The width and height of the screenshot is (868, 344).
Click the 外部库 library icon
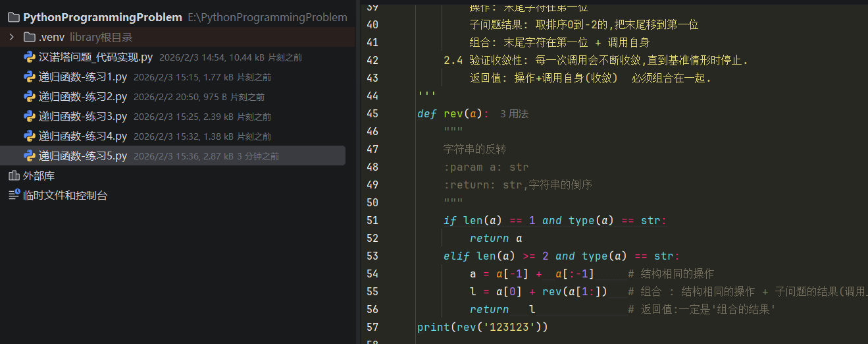coord(14,176)
